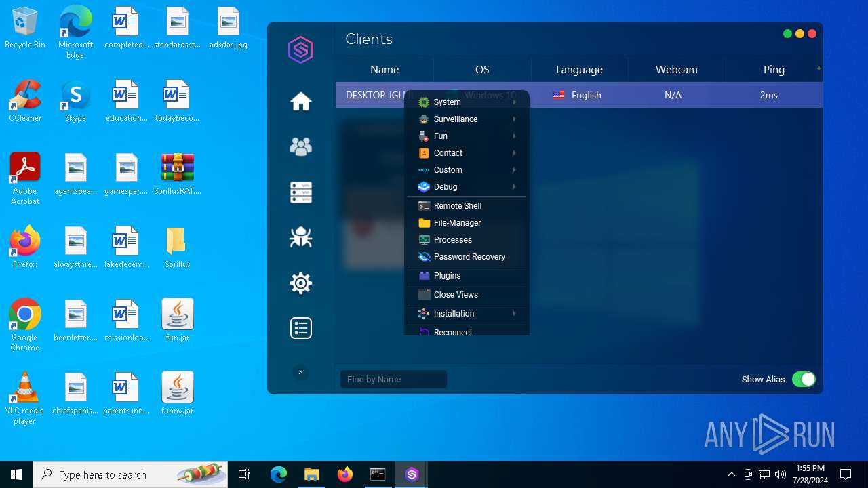Open the settings gear icon in sidebar
Image resolution: width=868 pixels, height=488 pixels.
coord(300,283)
